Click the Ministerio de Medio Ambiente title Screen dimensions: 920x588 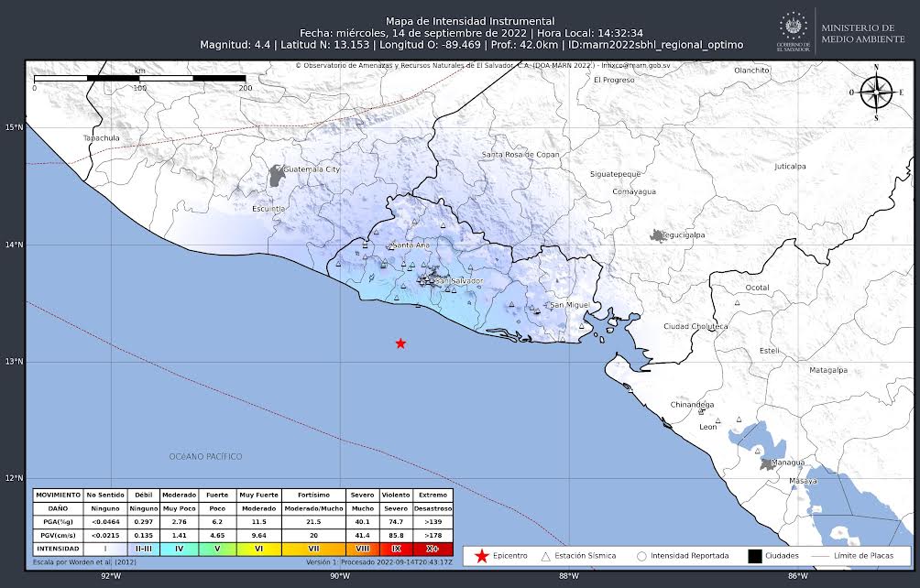point(864,33)
